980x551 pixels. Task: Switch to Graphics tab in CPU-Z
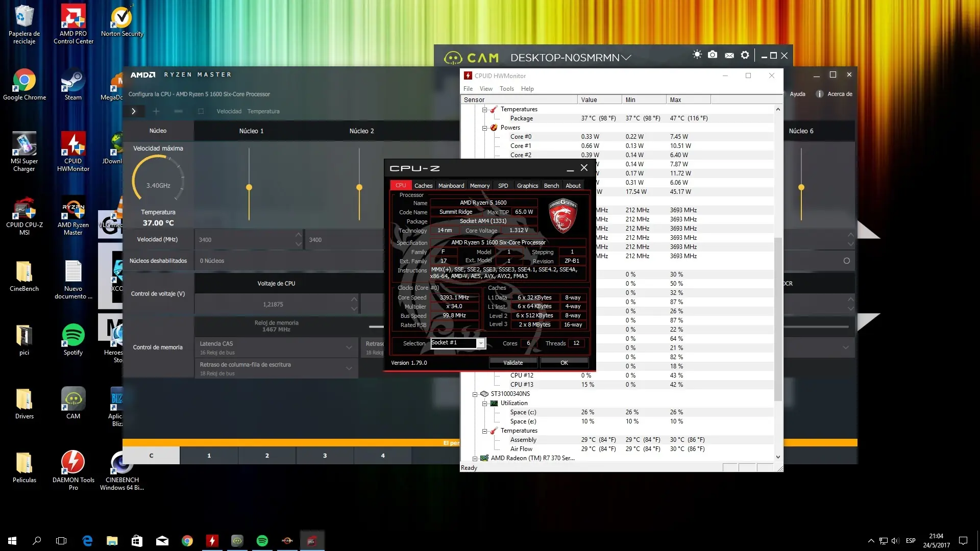pyautogui.click(x=527, y=186)
